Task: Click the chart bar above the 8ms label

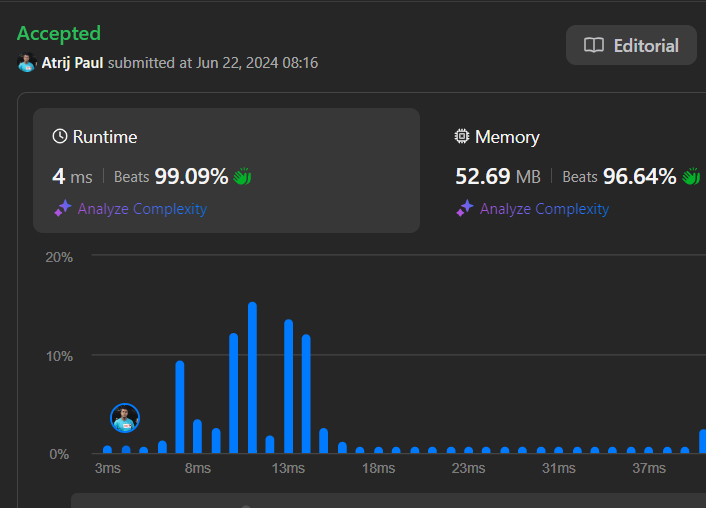Action: point(198,436)
